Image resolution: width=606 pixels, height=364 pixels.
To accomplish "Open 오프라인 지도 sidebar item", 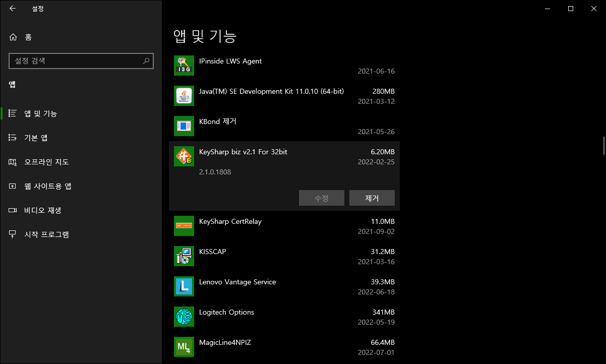I will coord(81,162).
